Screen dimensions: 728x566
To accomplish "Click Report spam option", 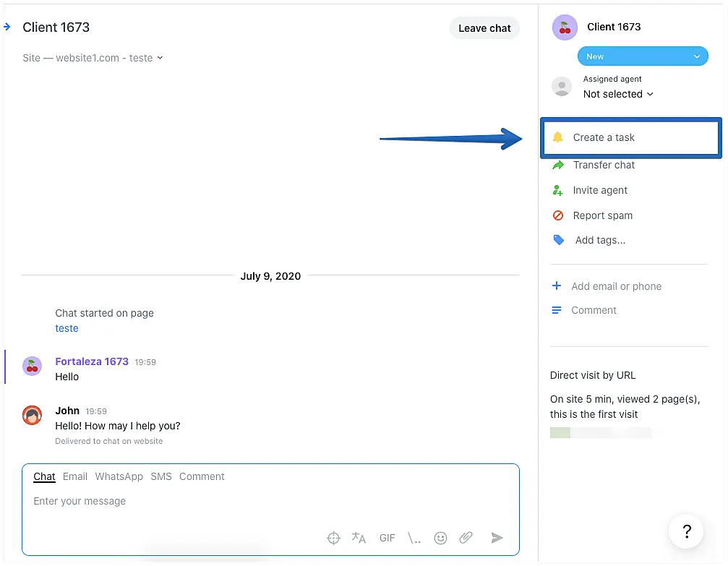I will 602,215.
